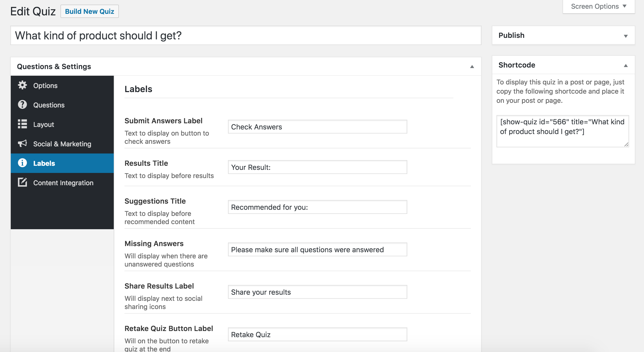
Task: Open the Social & Marketing tab
Action: click(62, 144)
